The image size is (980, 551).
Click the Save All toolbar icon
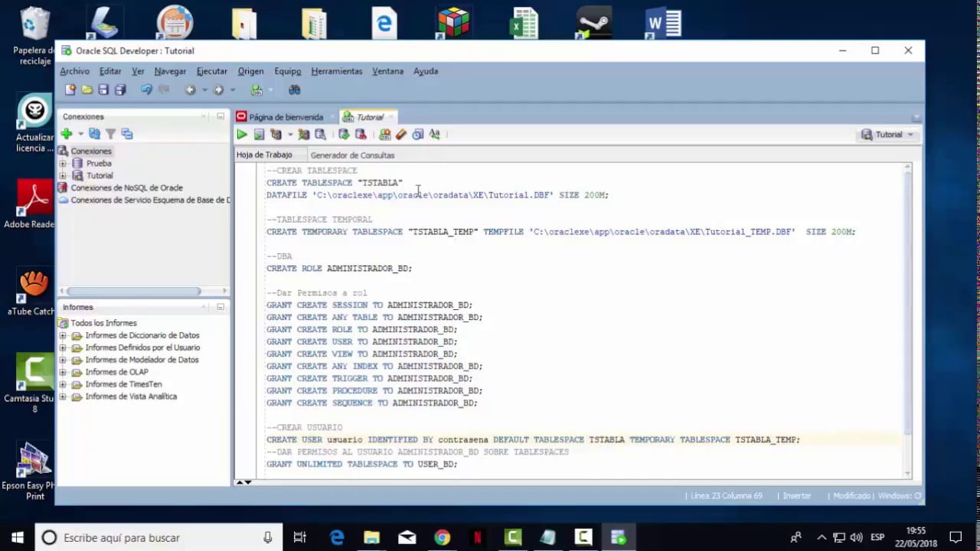pyautogui.click(x=120, y=90)
